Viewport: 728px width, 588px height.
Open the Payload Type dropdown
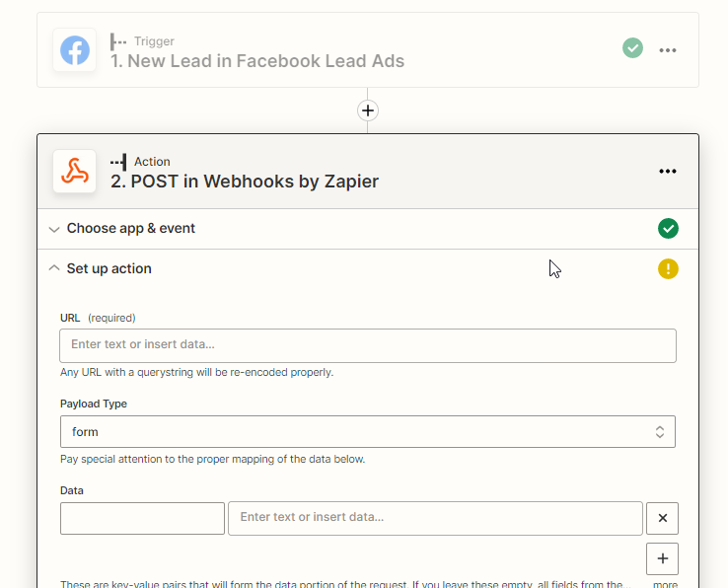click(368, 432)
